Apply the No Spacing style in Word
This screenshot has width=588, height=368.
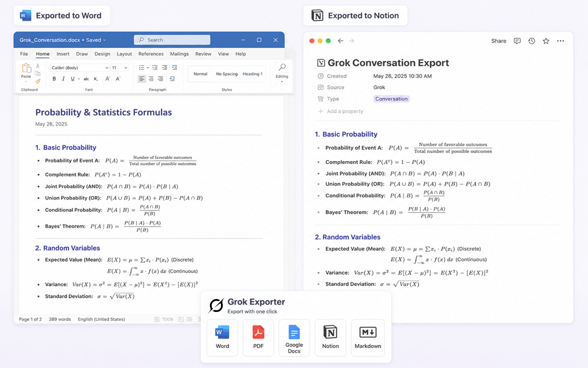tap(227, 74)
